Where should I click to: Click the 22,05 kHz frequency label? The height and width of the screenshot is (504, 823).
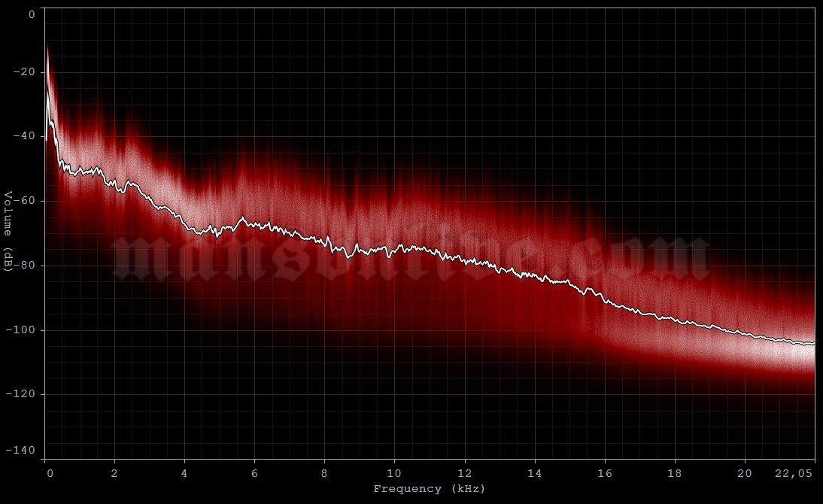click(x=793, y=472)
